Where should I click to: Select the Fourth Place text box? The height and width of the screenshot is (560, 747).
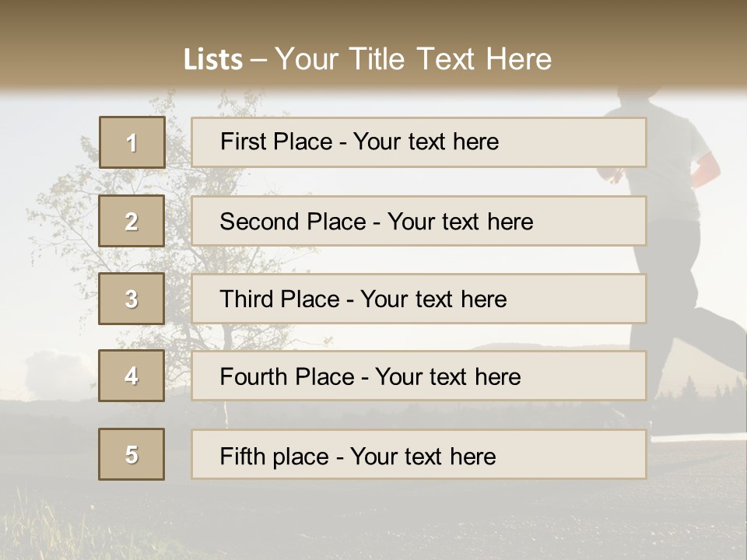[x=419, y=376]
